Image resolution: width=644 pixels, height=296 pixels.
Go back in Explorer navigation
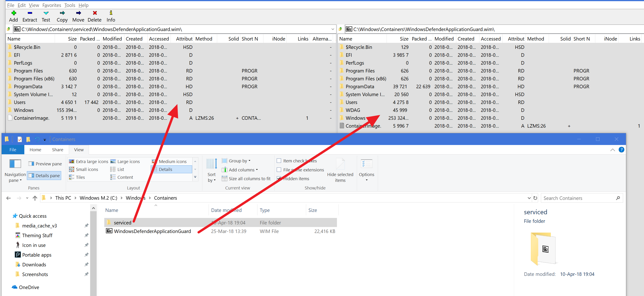9,198
